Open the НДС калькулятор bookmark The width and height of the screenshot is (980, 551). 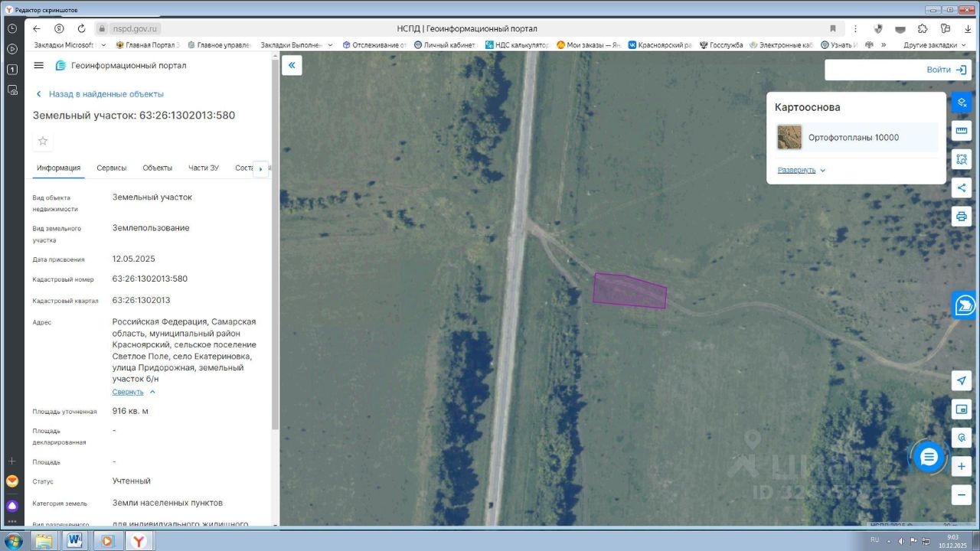pyautogui.click(x=518, y=45)
